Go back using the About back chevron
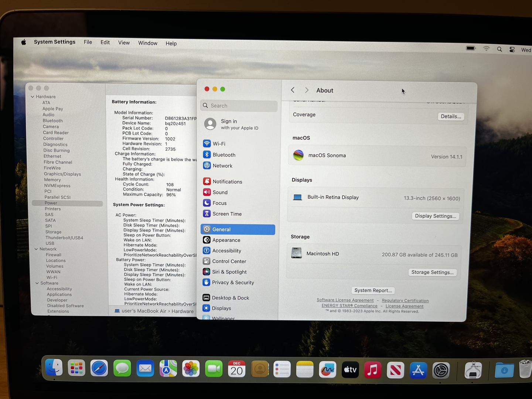The height and width of the screenshot is (399, 532). pyautogui.click(x=293, y=90)
